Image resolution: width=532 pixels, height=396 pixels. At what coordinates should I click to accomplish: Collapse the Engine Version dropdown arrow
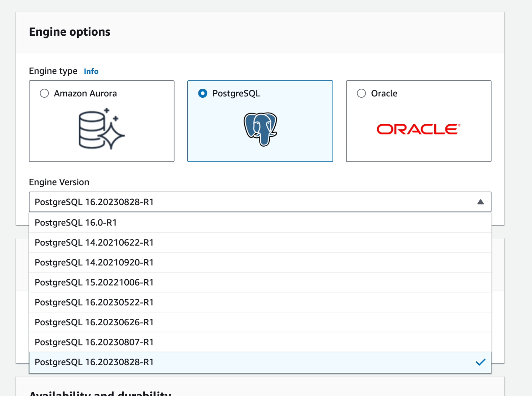[480, 202]
